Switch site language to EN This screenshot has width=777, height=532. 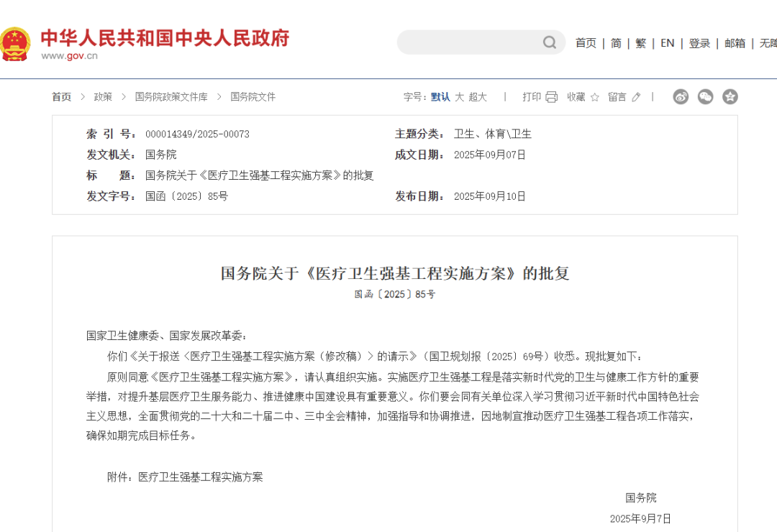668,43
